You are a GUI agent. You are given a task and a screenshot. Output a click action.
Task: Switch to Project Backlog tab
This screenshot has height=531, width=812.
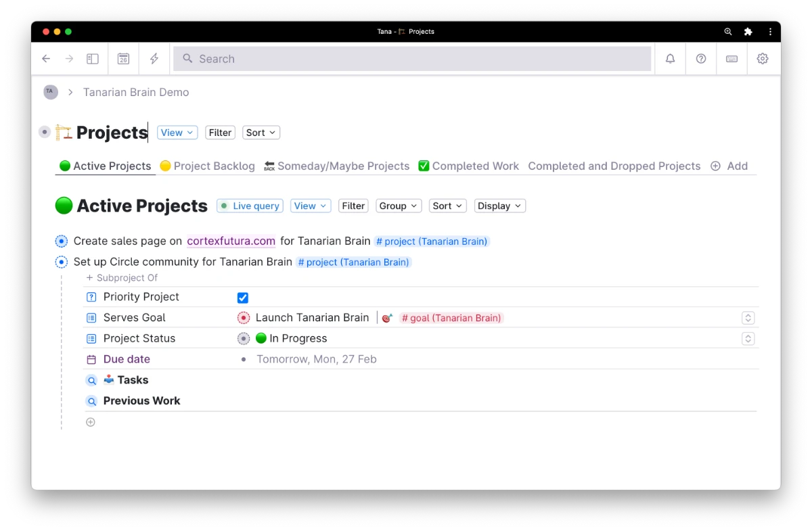point(207,166)
